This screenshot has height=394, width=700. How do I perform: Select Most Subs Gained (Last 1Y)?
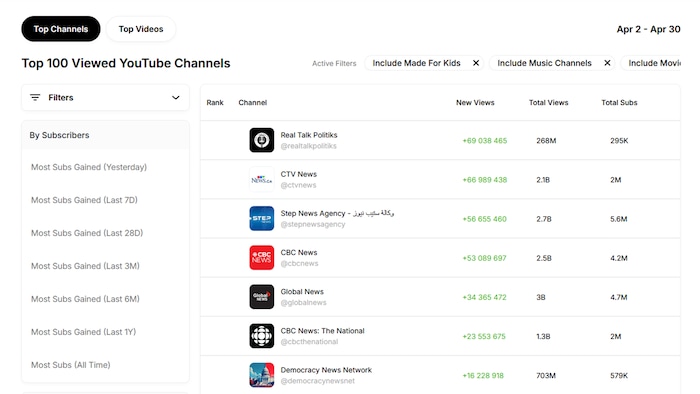83,332
